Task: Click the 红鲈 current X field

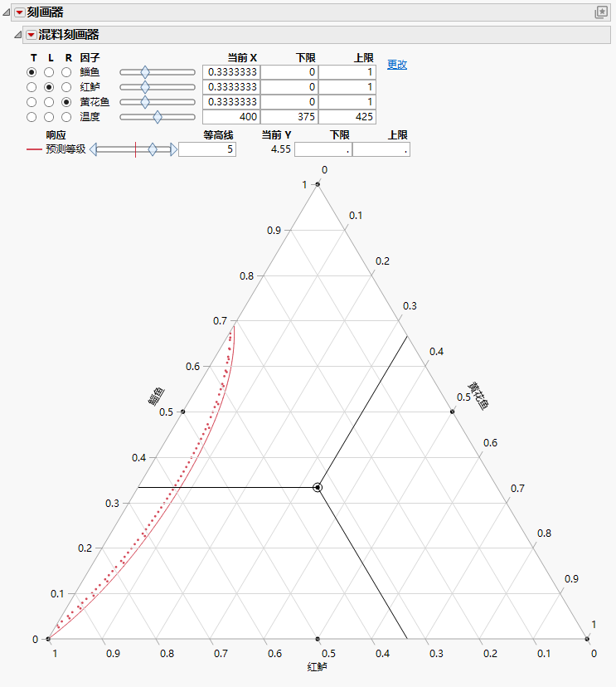Action: (x=231, y=87)
